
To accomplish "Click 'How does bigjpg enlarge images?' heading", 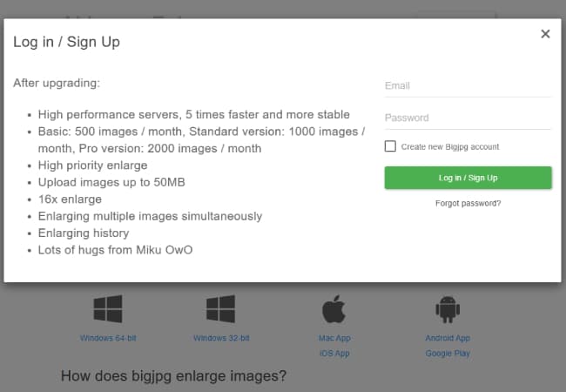I will tap(173, 375).
